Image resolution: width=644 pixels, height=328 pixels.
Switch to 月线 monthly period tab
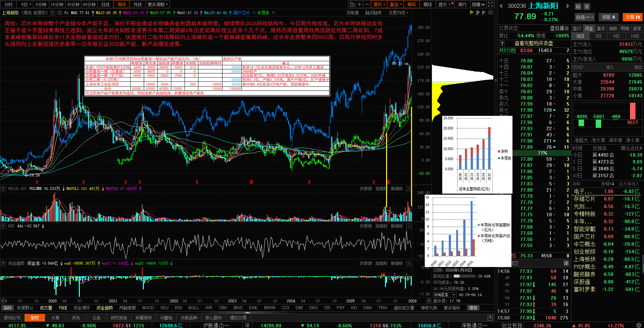[137, 4]
